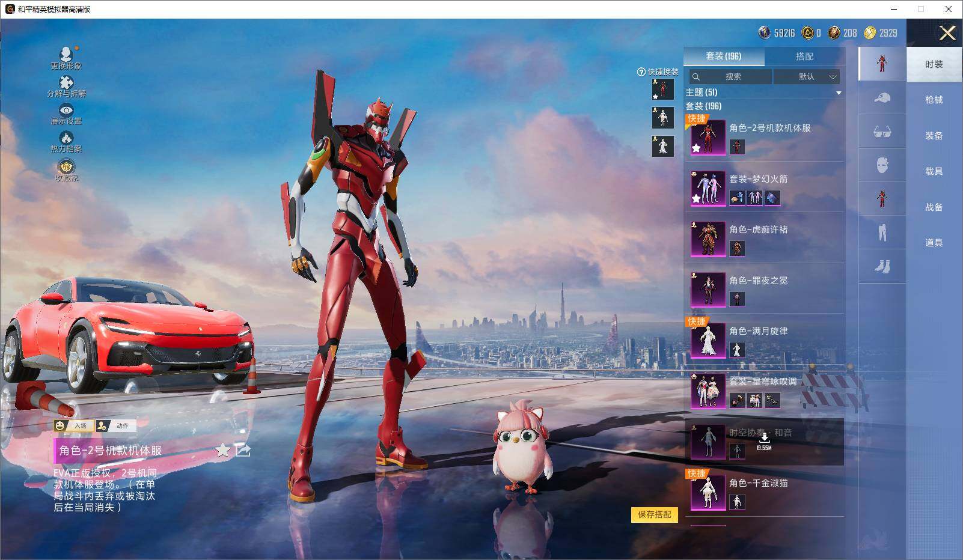Select the shoes category icon
The image size is (963, 560).
click(882, 266)
